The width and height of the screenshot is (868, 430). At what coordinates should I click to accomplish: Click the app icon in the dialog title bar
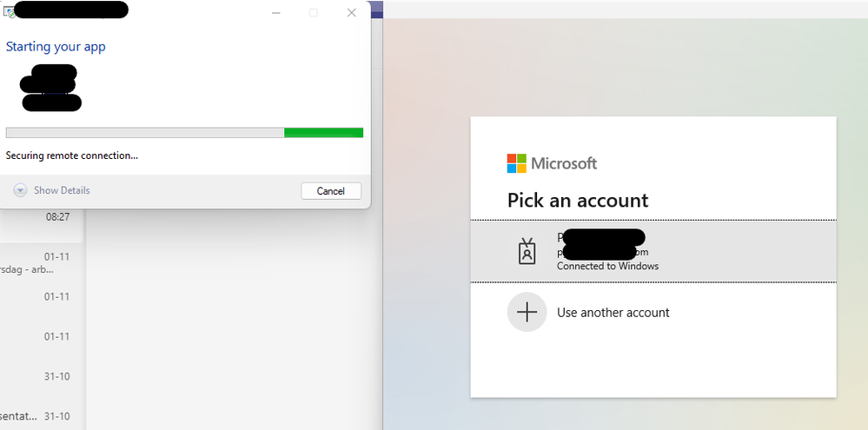9,11
